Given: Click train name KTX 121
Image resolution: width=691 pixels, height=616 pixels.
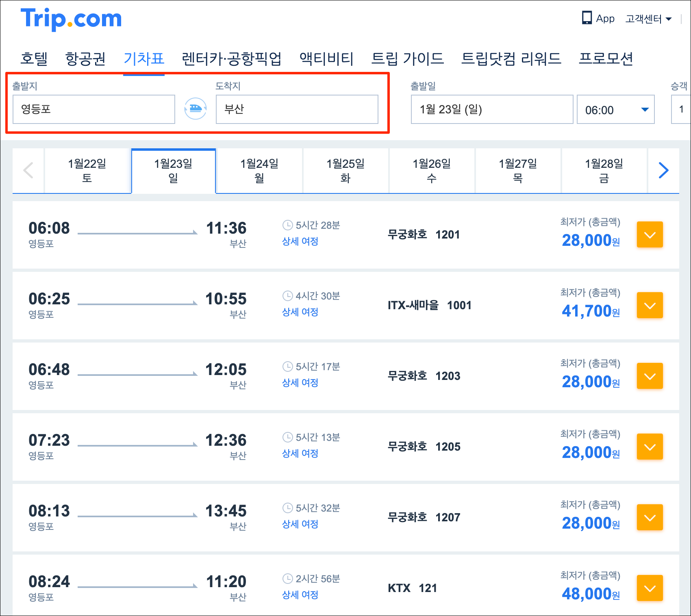Looking at the screenshot, I should click(413, 588).
